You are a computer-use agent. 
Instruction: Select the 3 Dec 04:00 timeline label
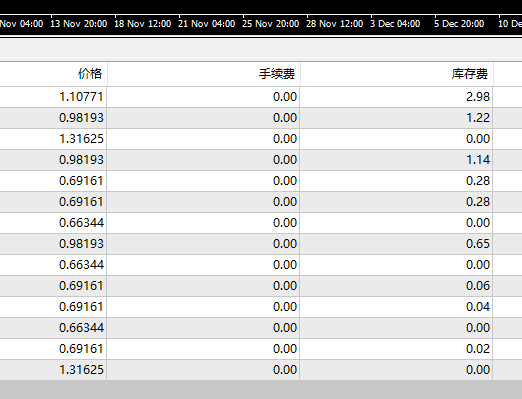(395, 24)
